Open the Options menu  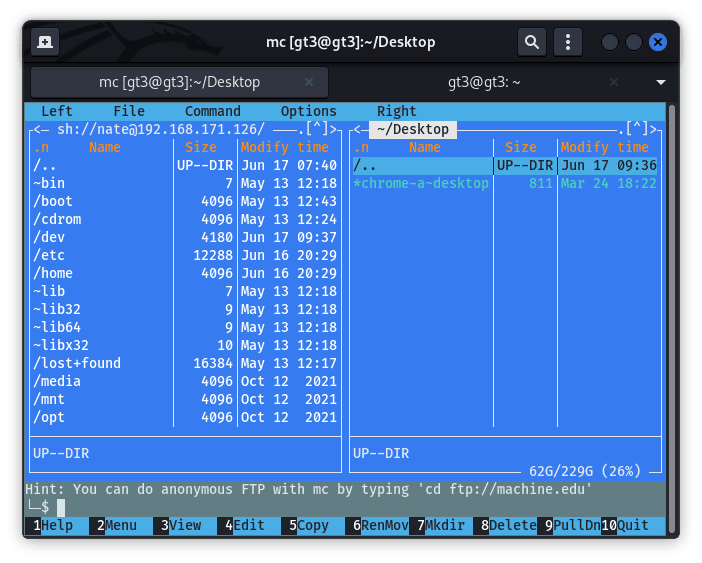point(308,111)
